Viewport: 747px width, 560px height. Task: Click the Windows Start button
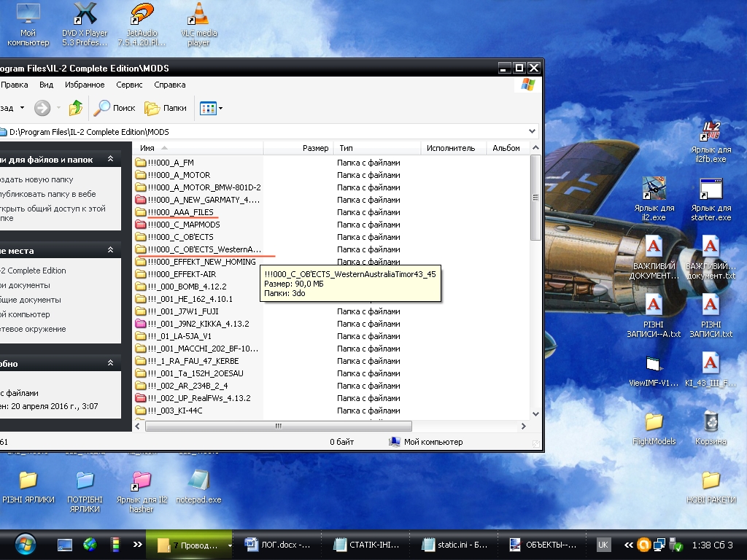click(27, 544)
